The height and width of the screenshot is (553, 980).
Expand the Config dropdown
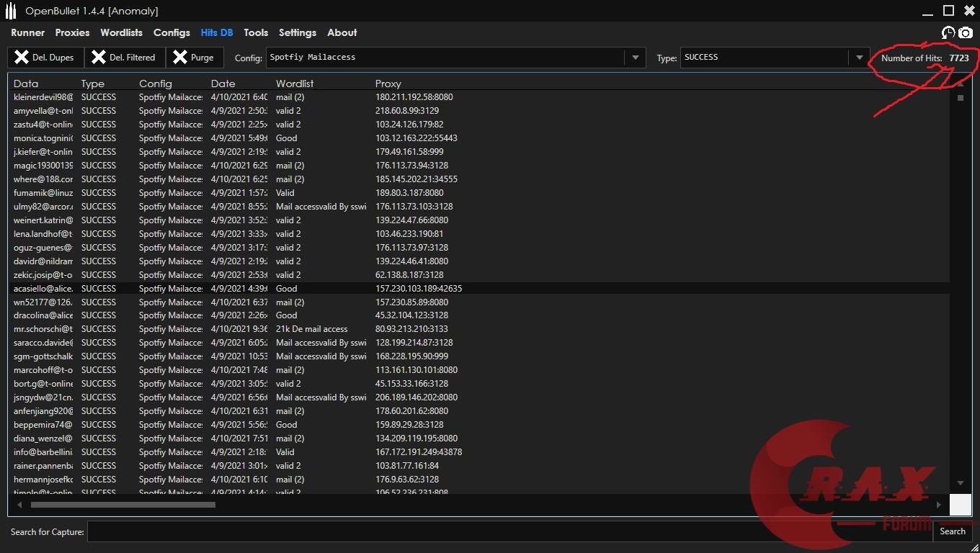pos(635,58)
